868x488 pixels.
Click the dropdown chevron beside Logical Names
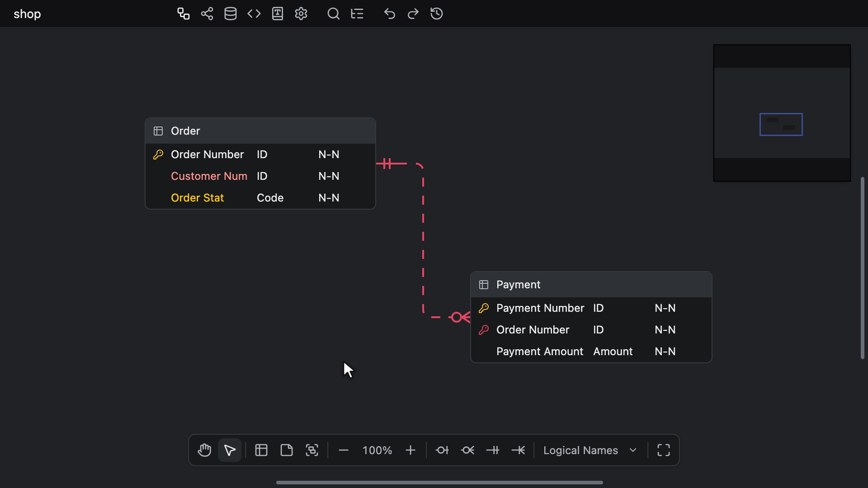[x=633, y=450]
